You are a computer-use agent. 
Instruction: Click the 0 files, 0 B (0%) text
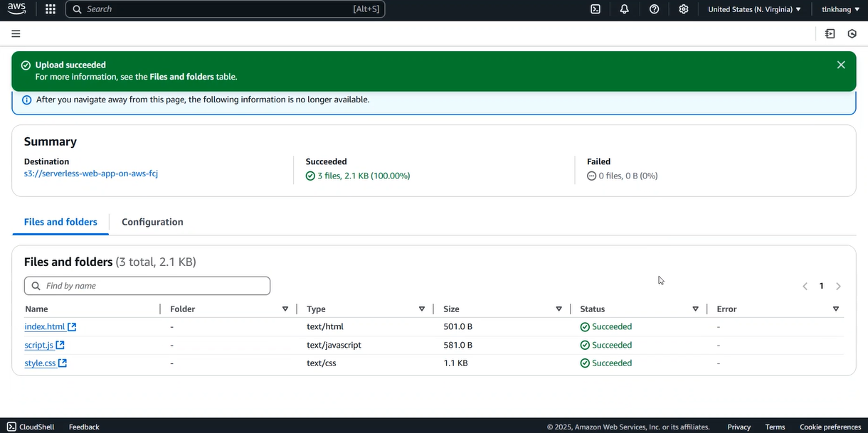click(628, 176)
